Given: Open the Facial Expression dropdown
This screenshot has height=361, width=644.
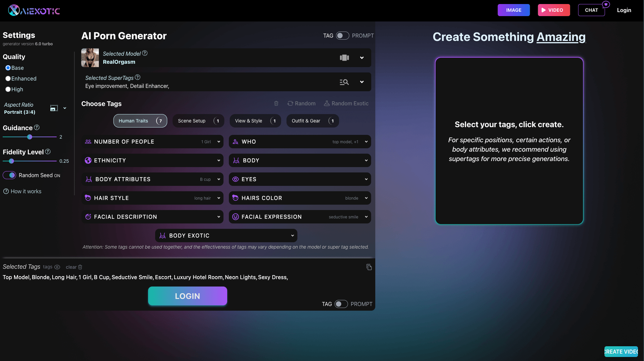Looking at the screenshot, I should [300, 217].
